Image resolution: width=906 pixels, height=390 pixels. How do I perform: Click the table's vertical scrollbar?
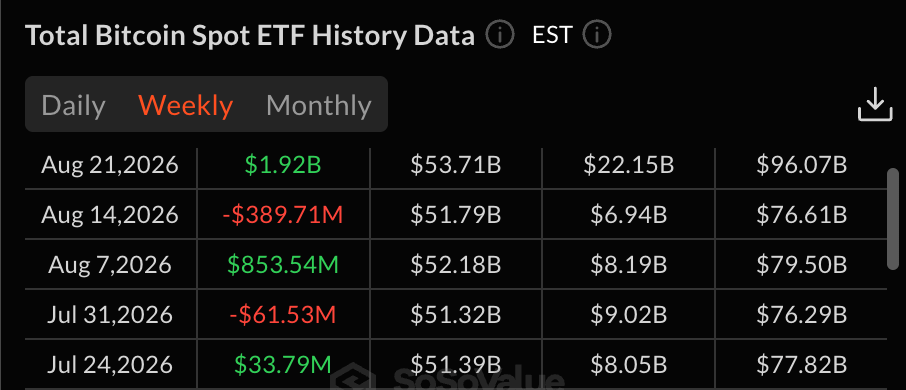click(893, 219)
